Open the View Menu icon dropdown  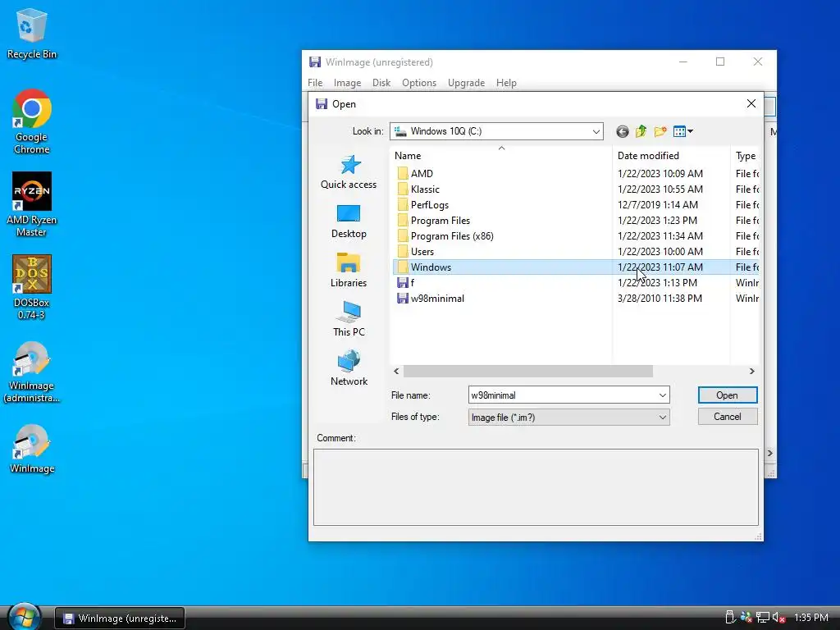point(683,131)
